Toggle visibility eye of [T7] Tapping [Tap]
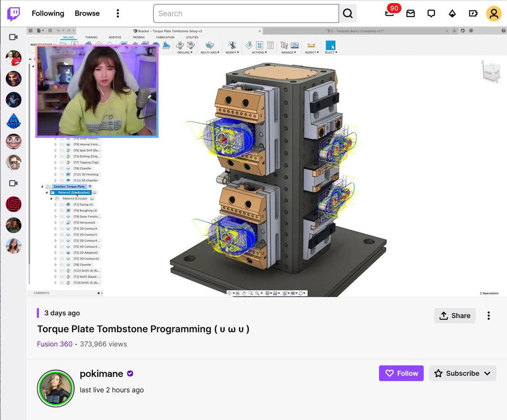The image size is (507, 420). tap(62, 162)
